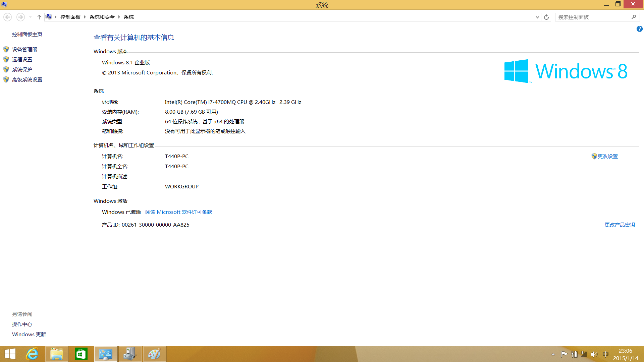This screenshot has width=644, height=362.
Task: Go up one level with up arrow
Action: [39, 17]
